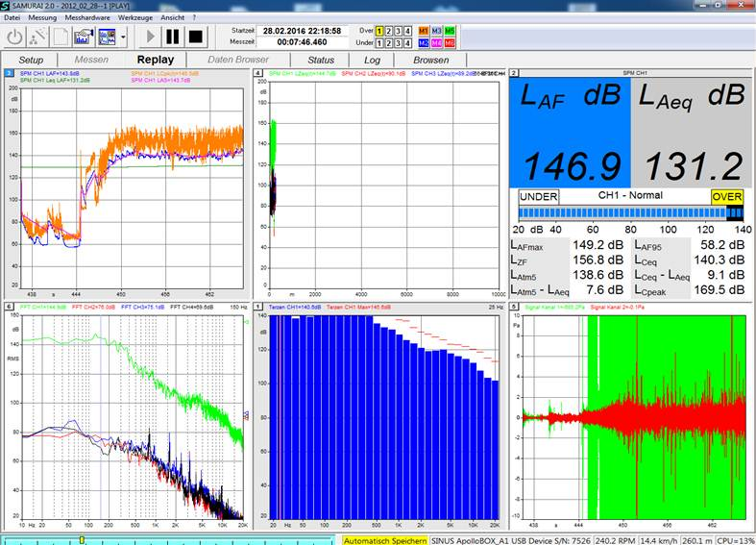This screenshot has height=545, width=756.
Task: Toggle the Under channel 2 indicator
Action: [389, 43]
